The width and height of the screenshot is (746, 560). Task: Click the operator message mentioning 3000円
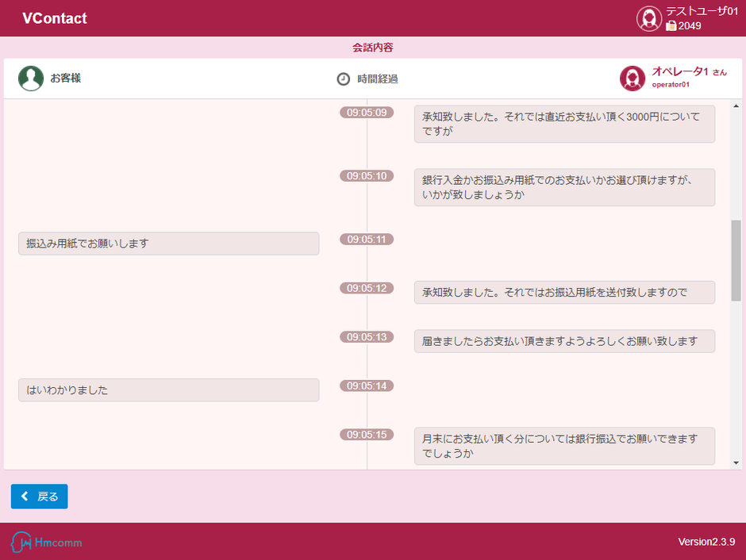(564, 124)
